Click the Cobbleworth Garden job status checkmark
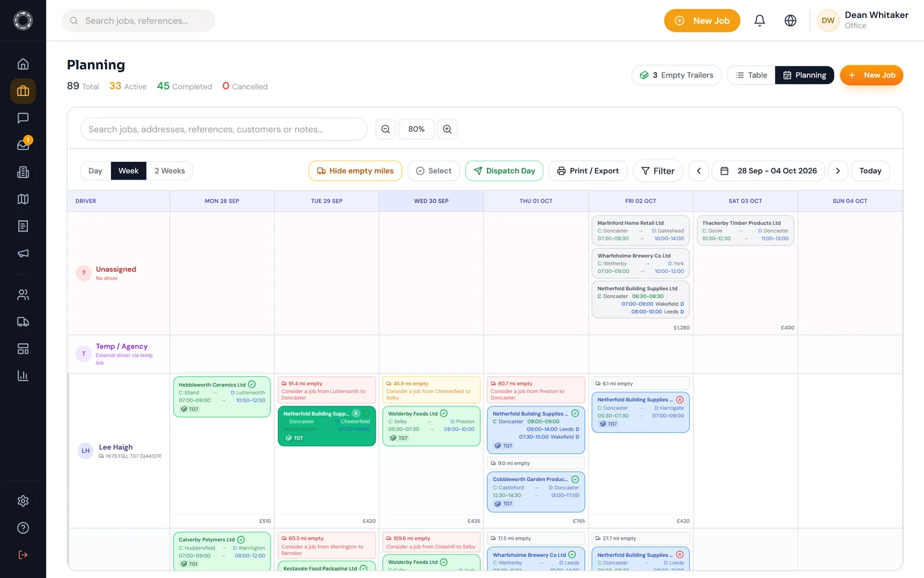 (x=575, y=479)
